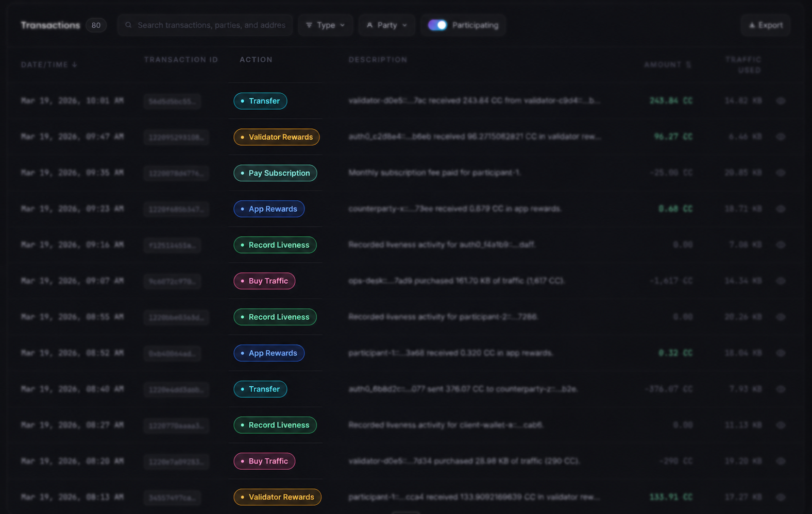Click the Record Liveness badge at 08:55 AM
Screen dimensions: 812x514
pos(275,317)
